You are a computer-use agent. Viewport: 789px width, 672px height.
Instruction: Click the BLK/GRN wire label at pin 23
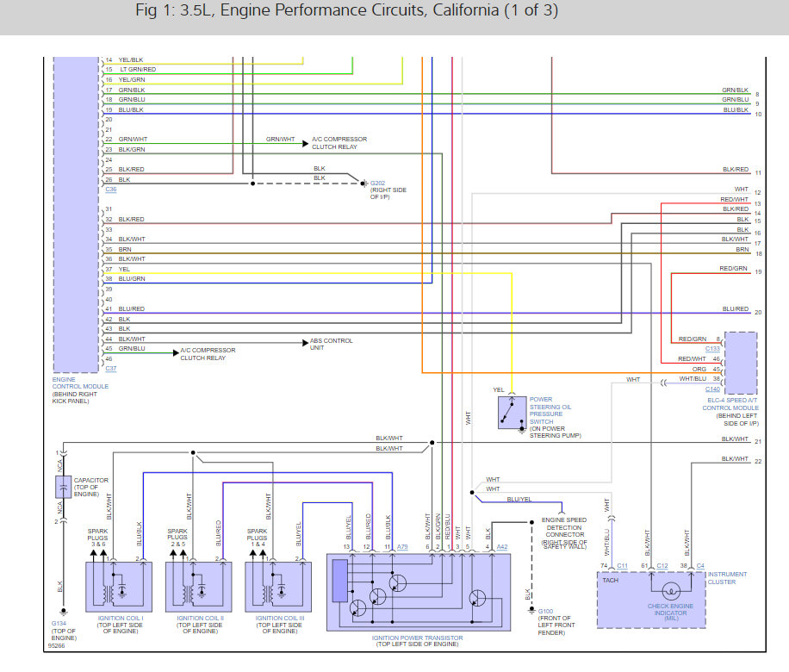click(x=131, y=150)
